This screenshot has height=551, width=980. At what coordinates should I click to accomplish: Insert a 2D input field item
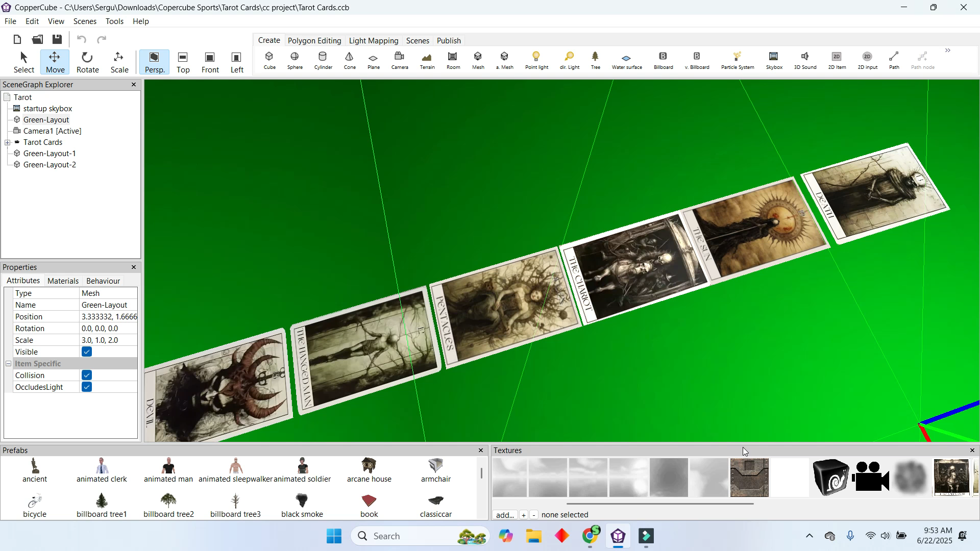pyautogui.click(x=868, y=61)
